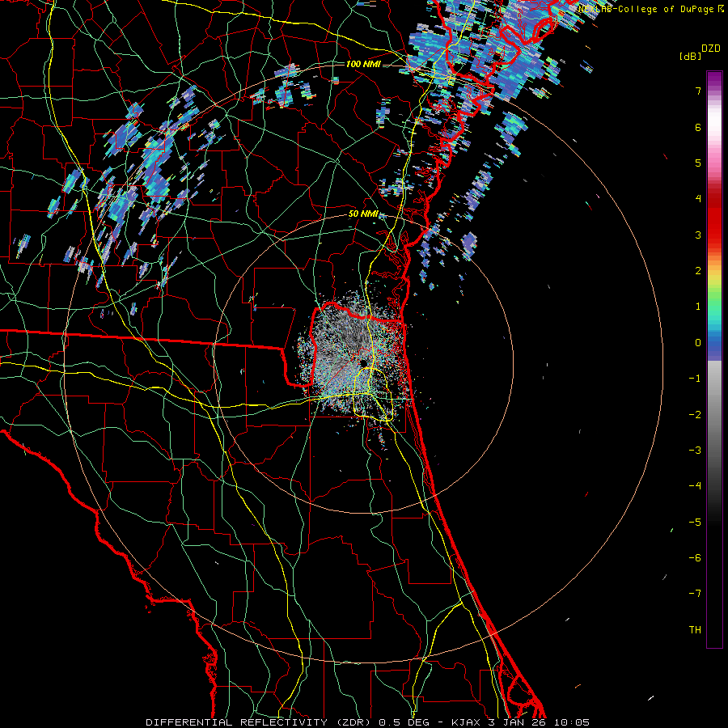Click the -1 dB scale value
The width and height of the screenshot is (728, 728).
[x=695, y=379]
